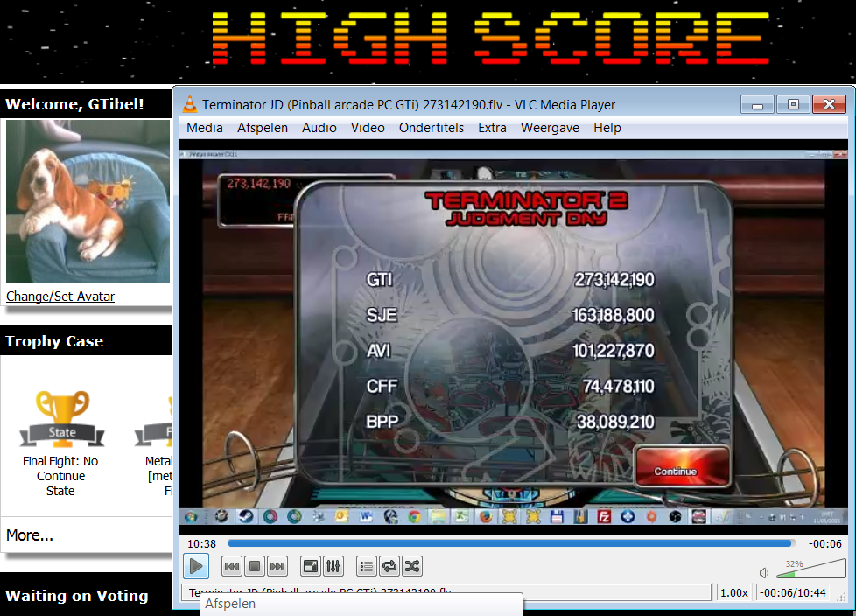Click the 1.00x playback speed box

coord(733,592)
